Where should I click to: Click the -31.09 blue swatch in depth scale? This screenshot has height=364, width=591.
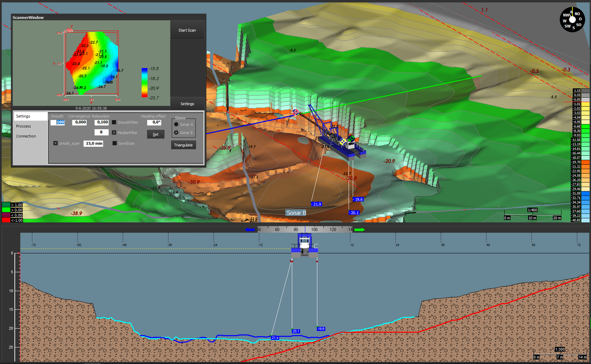pos(585,193)
